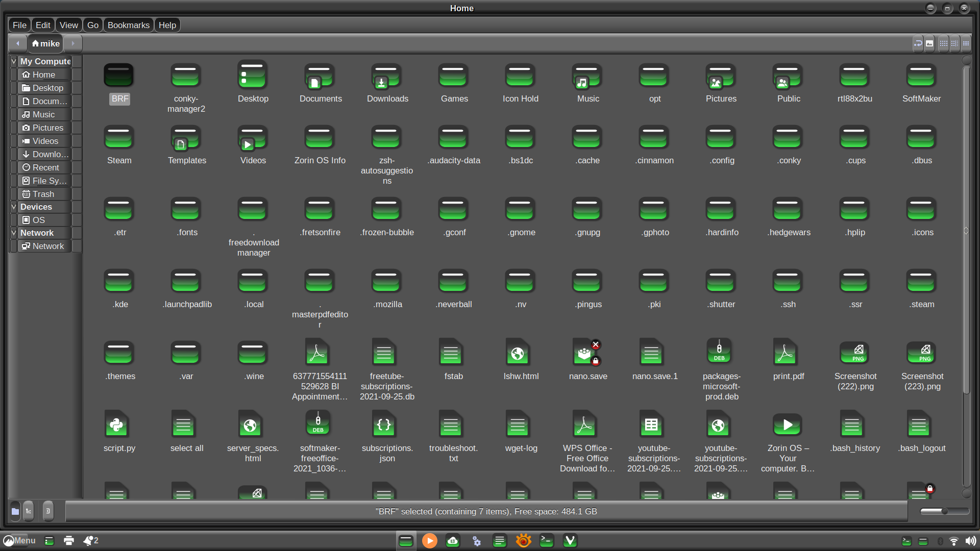Select the Steam folder
The height and width of the screenshot is (551, 980).
coord(119,137)
